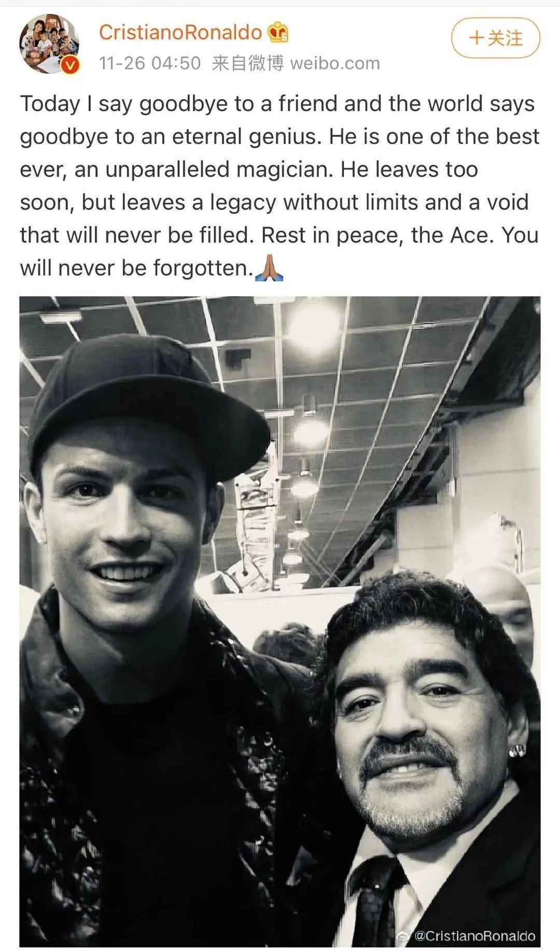Tap the praying hands emoji
The height and width of the screenshot is (952, 560).
coord(269,268)
